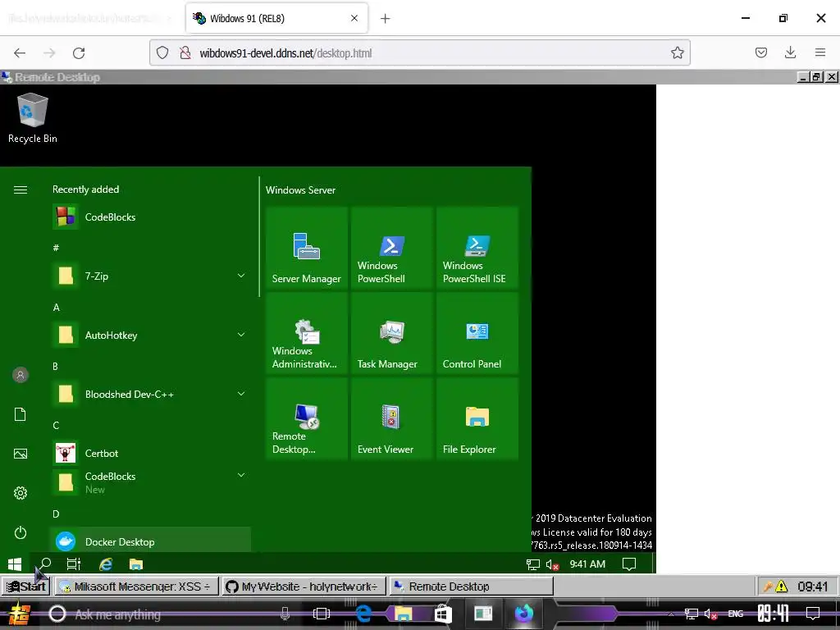Click the remote Windows Start logo button
The image size is (840, 630).
(x=15, y=564)
